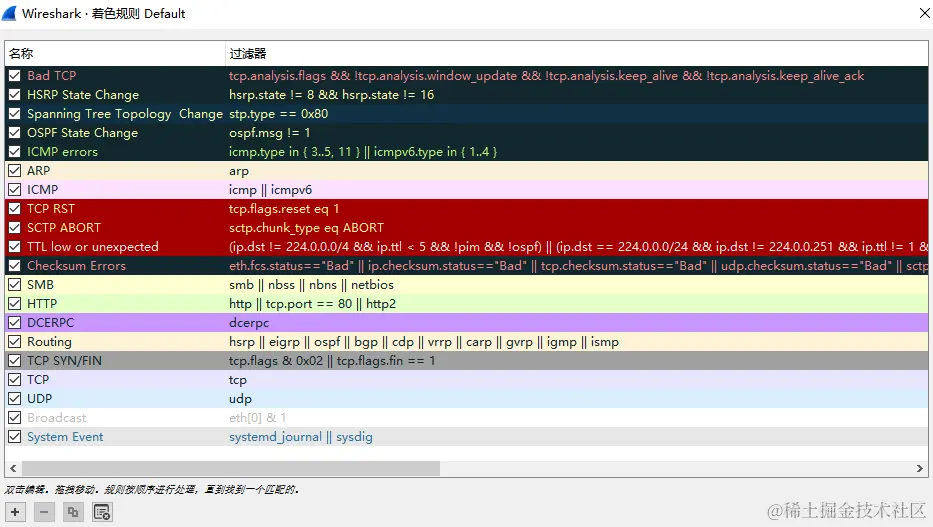
Task: Toggle the SMB rule checkbox
Action: pyautogui.click(x=15, y=285)
